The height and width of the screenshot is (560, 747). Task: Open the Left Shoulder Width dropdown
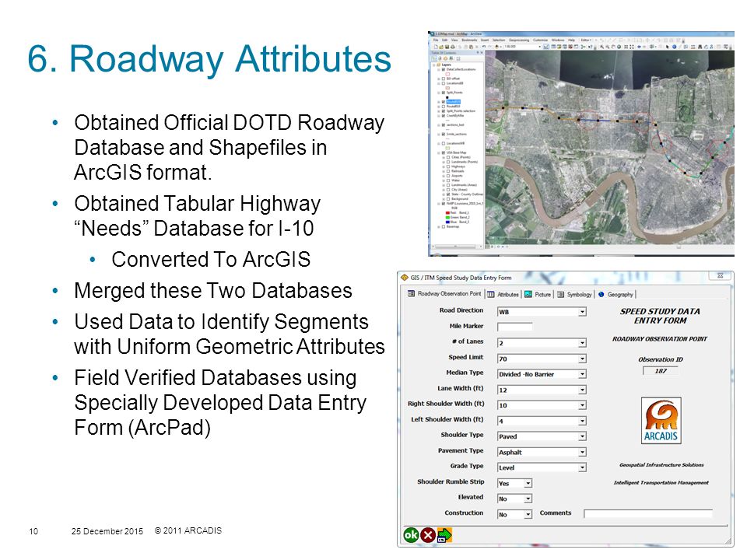582,421
